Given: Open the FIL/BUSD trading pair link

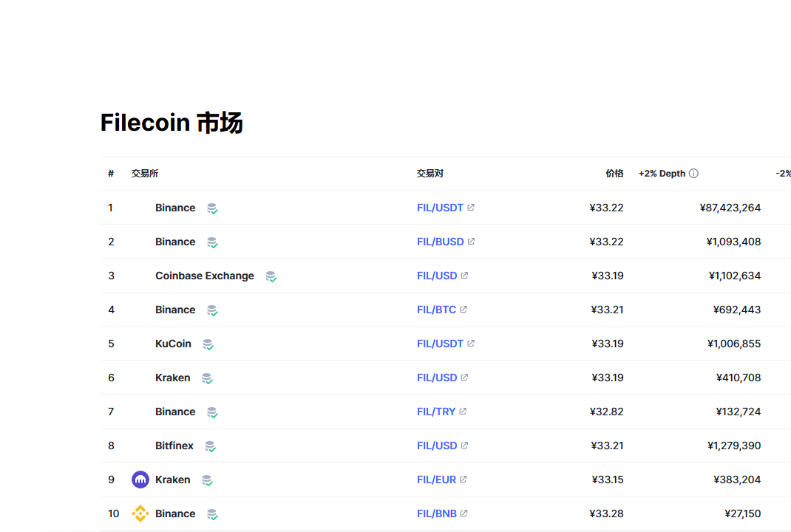Looking at the screenshot, I should (x=441, y=242).
